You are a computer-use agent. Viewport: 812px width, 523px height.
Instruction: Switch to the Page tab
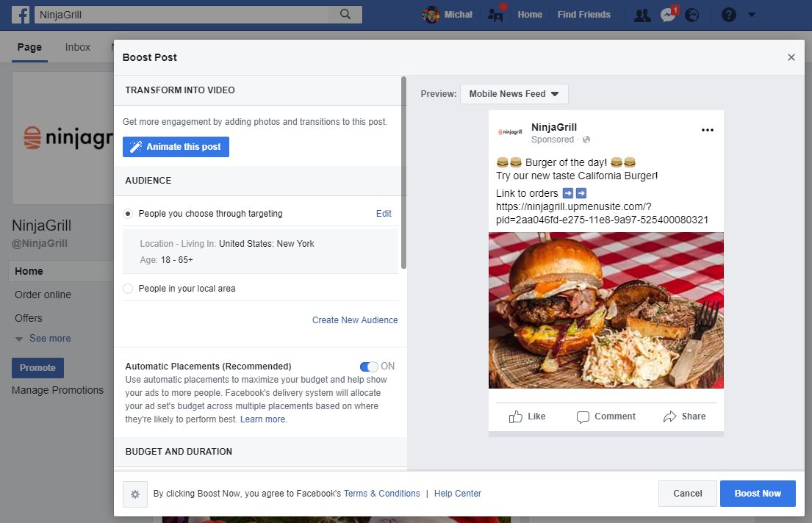point(29,47)
